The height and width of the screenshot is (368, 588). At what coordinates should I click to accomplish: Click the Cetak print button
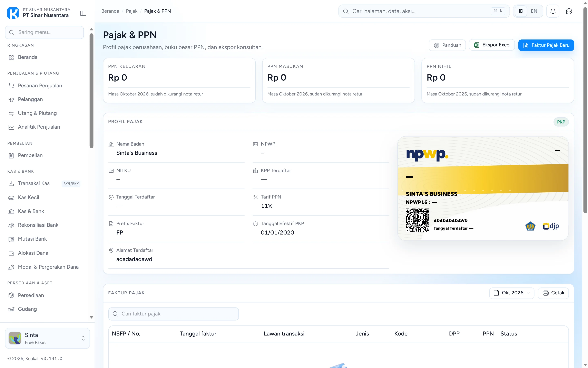pyautogui.click(x=553, y=293)
